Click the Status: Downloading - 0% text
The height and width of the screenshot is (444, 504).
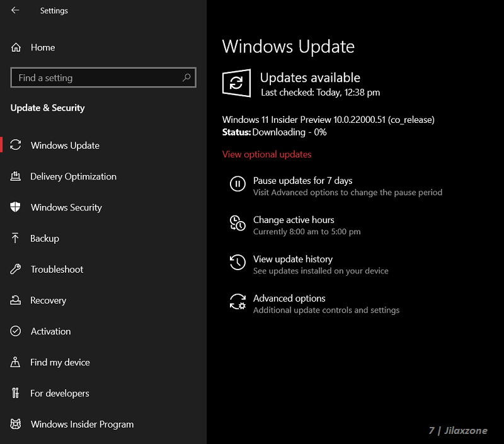pyautogui.click(x=274, y=132)
